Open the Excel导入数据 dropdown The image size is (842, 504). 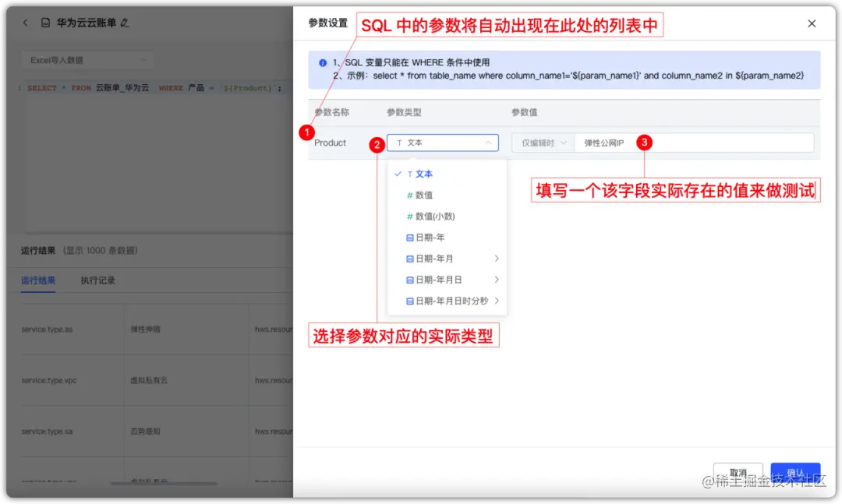(x=87, y=60)
